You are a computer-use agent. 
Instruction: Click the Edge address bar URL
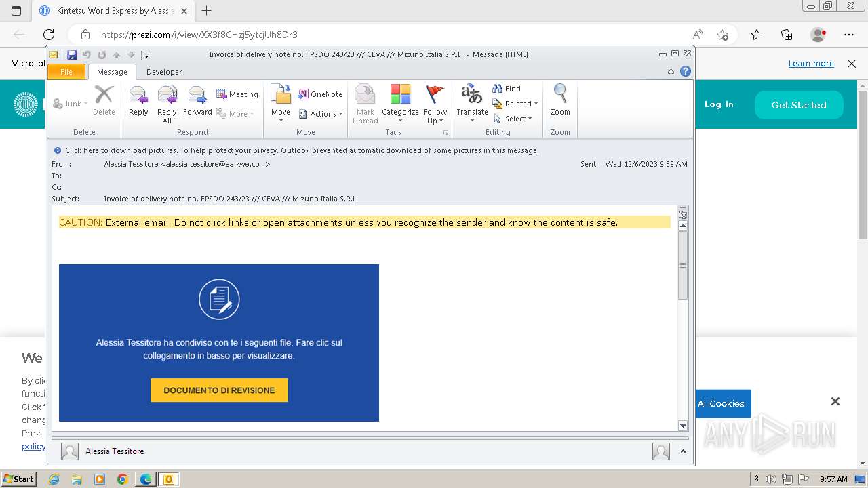(199, 35)
